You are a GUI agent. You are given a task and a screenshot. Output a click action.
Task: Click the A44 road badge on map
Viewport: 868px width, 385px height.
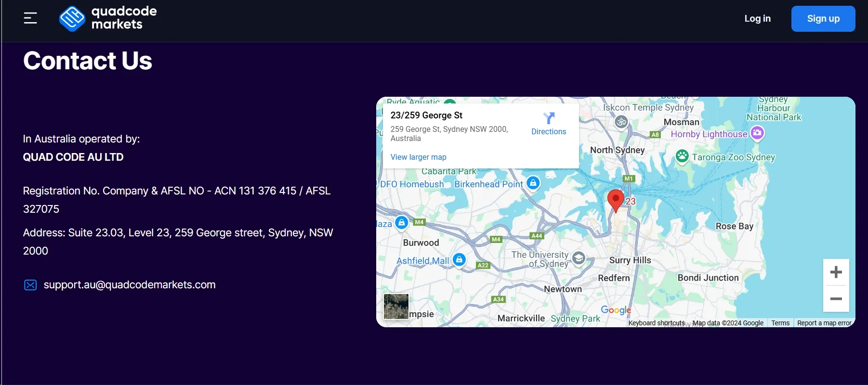pyautogui.click(x=537, y=236)
